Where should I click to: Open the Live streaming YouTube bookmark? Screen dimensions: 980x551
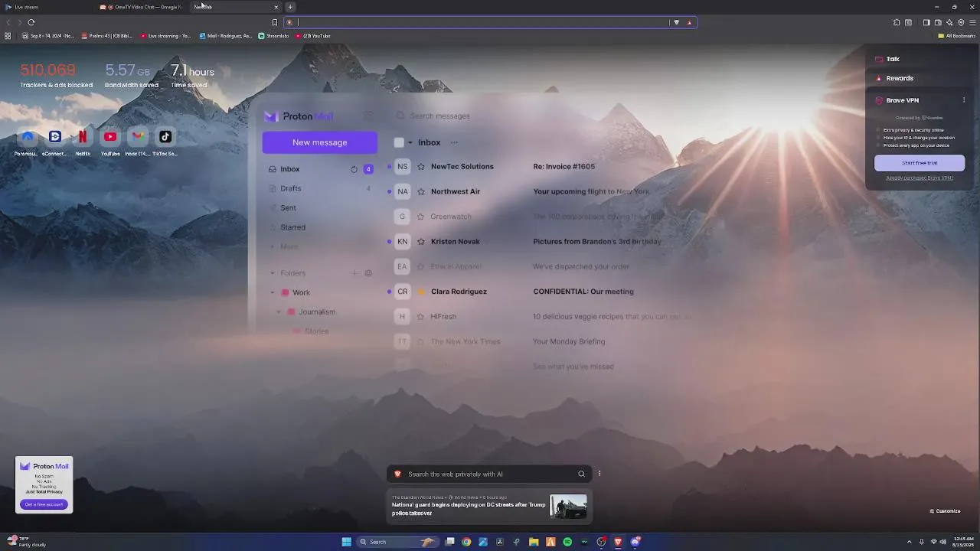(x=165, y=36)
